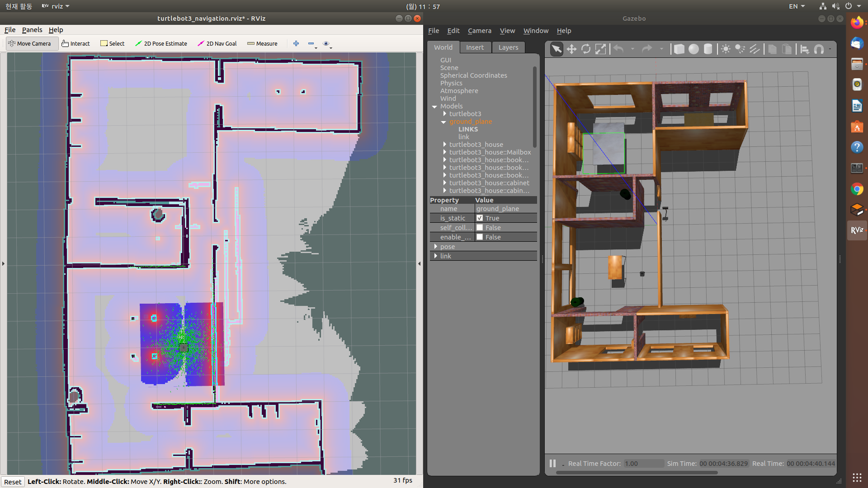Screen dimensions: 868x488
Task: Insert a cylinder shape in Gazebo
Action: [x=708, y=49]
